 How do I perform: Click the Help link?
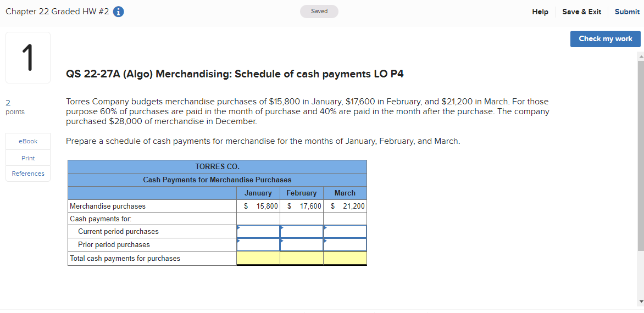(540, 12)
